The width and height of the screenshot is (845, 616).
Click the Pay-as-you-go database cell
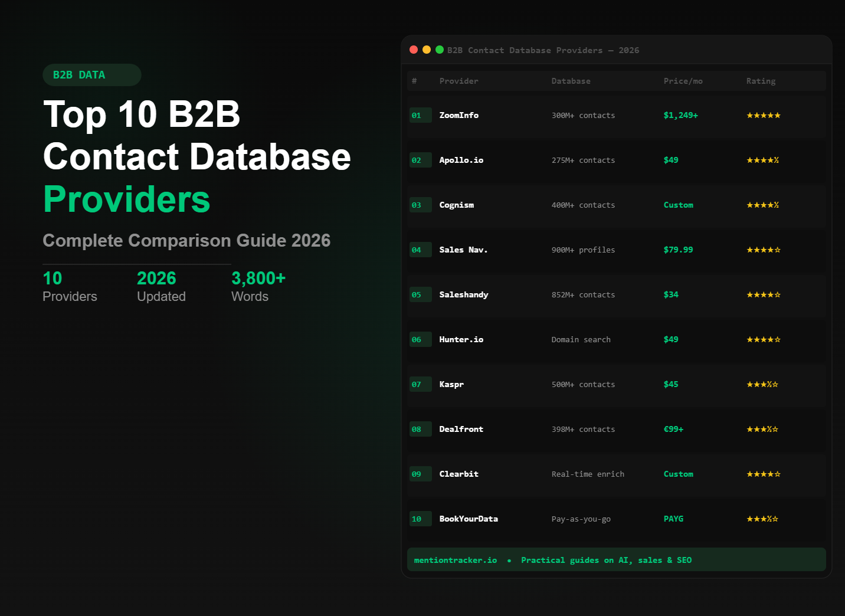[x=581, y=519]
